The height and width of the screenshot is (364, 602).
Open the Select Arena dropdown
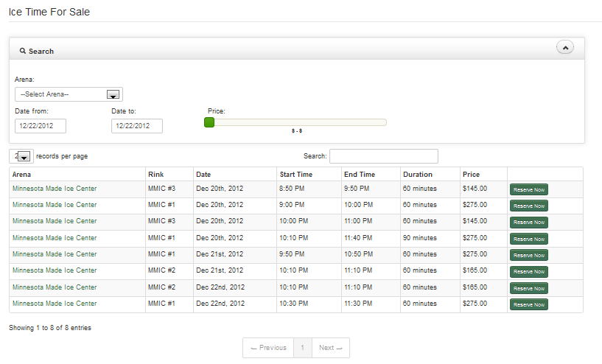[69, 94]
